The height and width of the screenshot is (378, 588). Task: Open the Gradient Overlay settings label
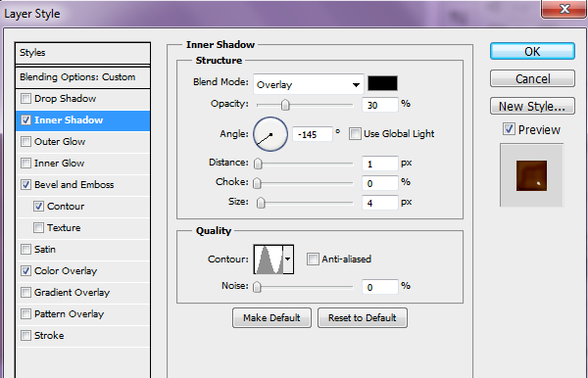pyautogui.click(x=72, y=293)
